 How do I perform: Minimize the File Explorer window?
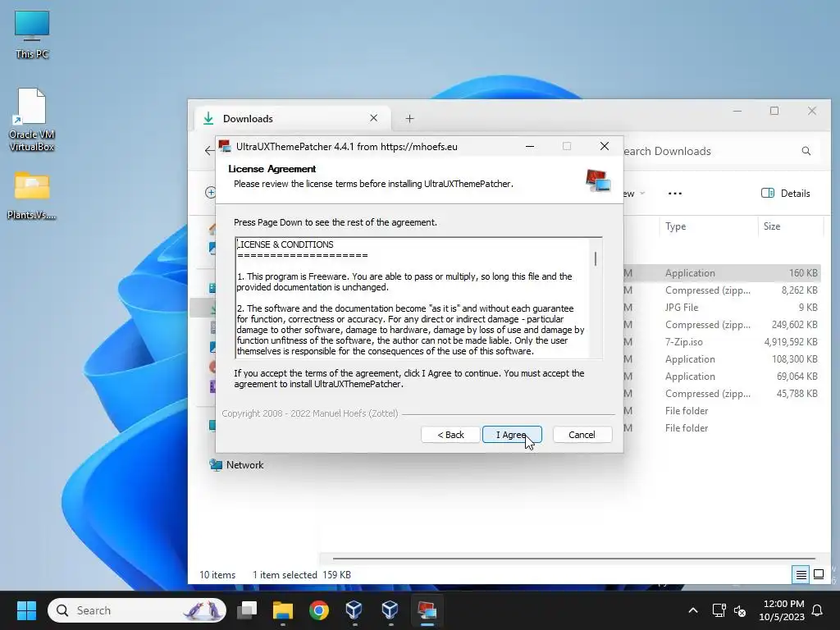tap(737, 111)
